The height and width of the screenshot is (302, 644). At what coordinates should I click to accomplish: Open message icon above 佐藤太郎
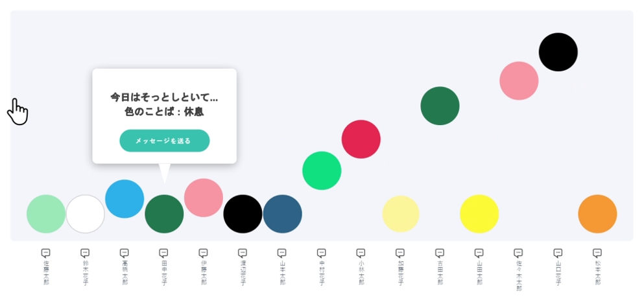tap(45, 253)
